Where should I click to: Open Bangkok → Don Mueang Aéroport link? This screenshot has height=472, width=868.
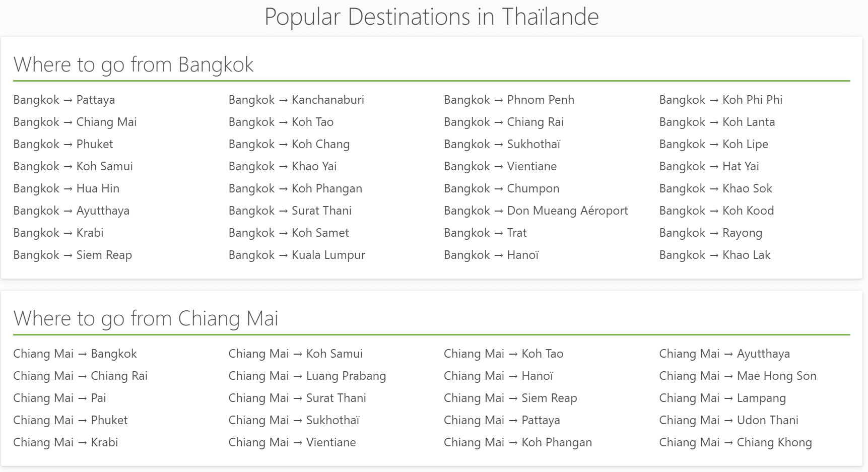[x=536, y=211]
